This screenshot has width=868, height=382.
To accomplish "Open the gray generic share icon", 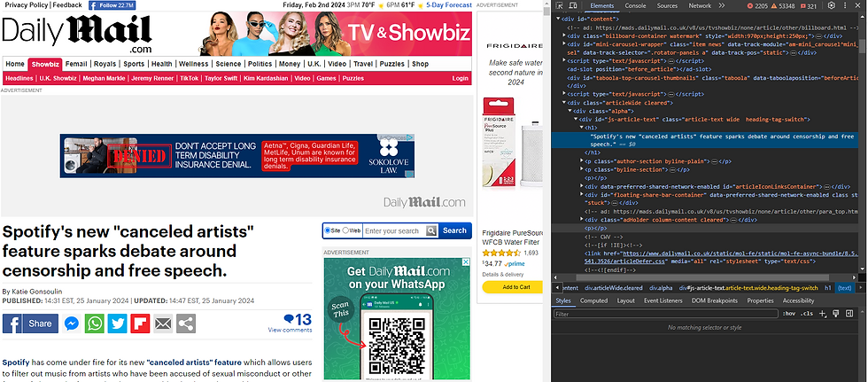I will point(186,324).
